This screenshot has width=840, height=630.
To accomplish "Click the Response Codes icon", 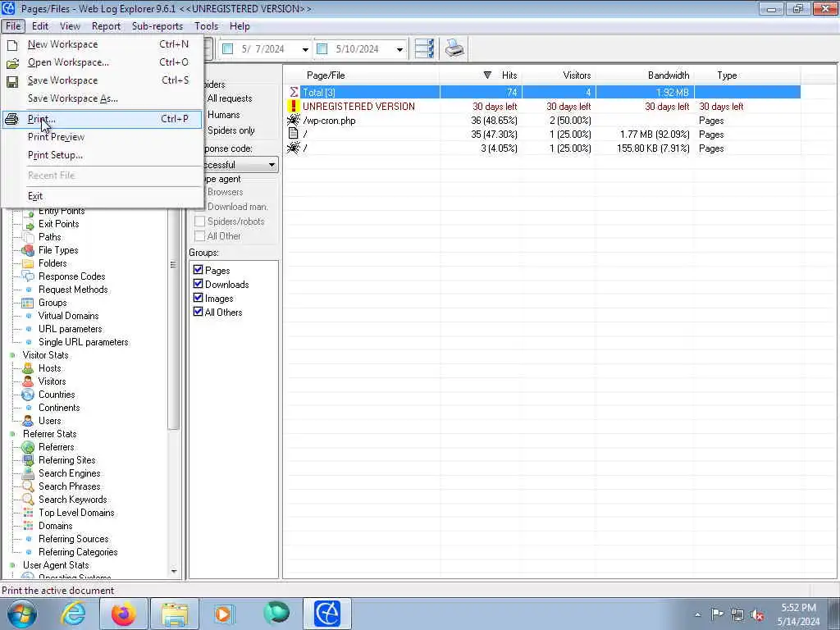I will point(28,276).
